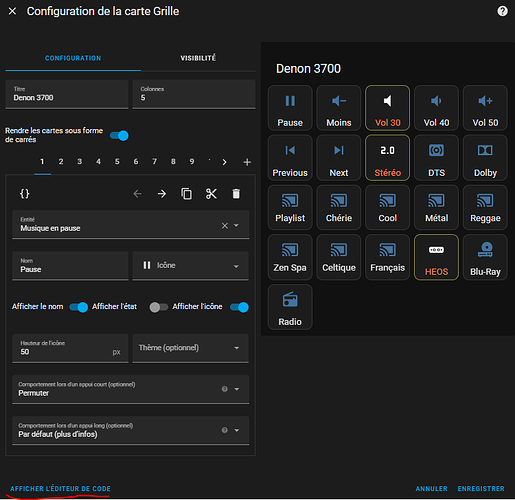Enable the Afficher l'état switch
515x500 pixels.
159,307
